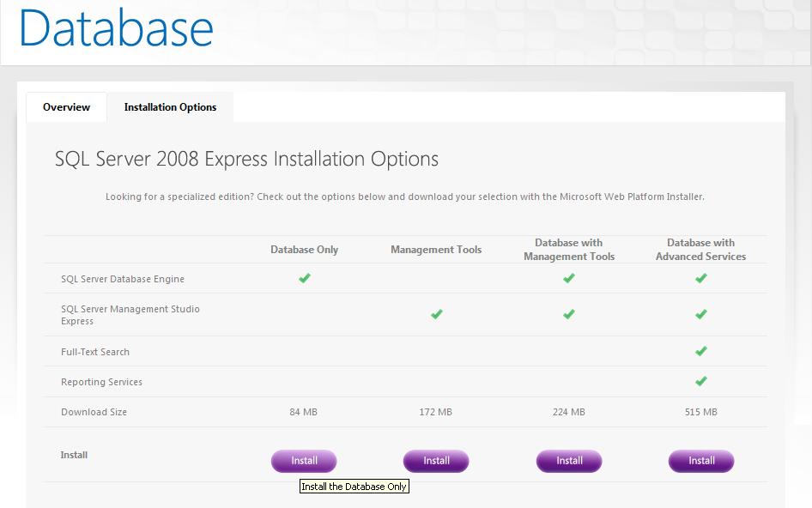This screenshot has width=812, height=508.
Task: Click the large Database page title
Action: 116,27
